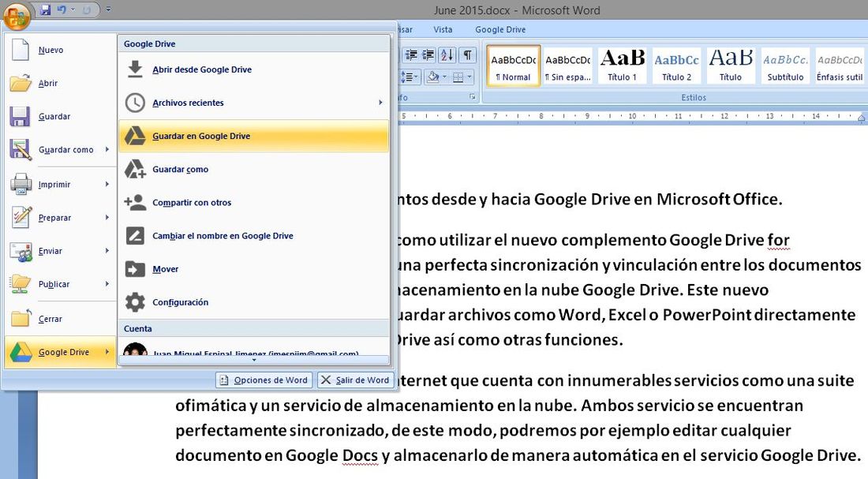Screen dimensions: 868x479
Task: Click the floppy disk Guardar icon
Action: pos(20,116)
